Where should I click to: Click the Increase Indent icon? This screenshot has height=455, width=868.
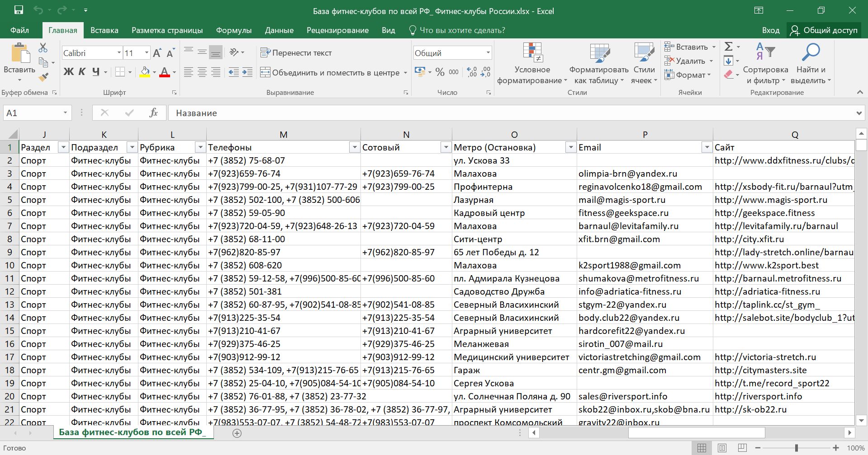coord(247,72)
